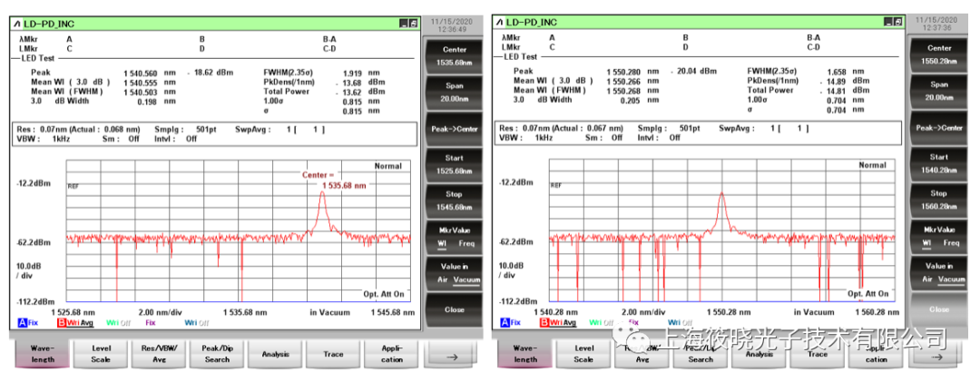
Task: Click trace A Fix indicator in right analyzer
Action: click(511, 322)
